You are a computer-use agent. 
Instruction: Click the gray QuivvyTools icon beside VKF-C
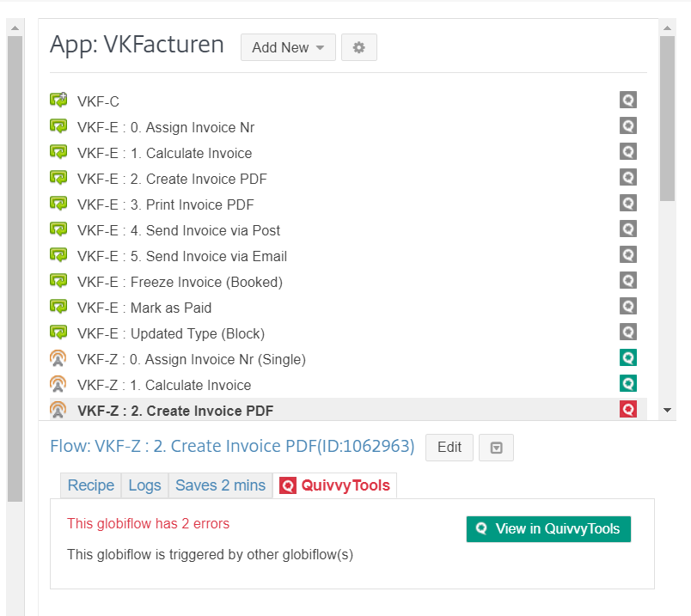[x=628, y=100]
